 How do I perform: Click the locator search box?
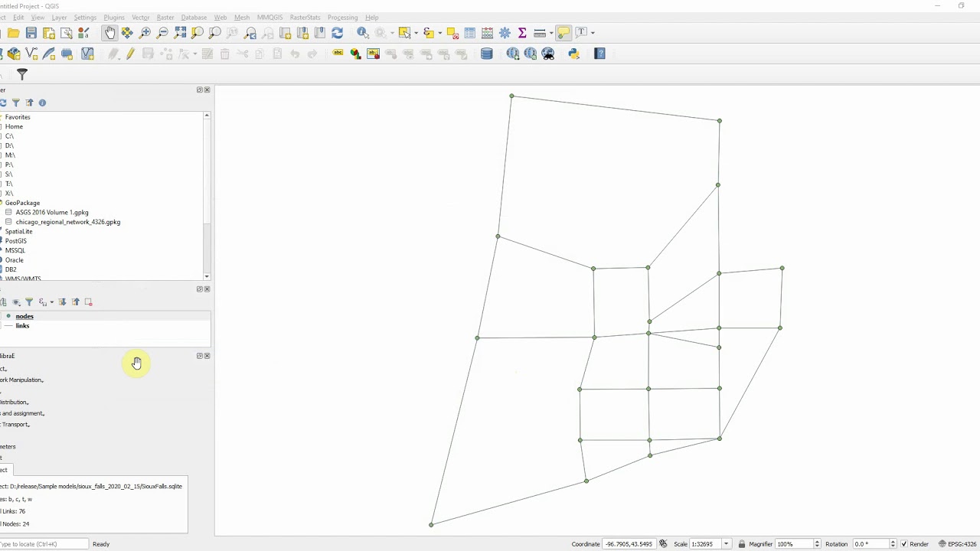[44, 544]
